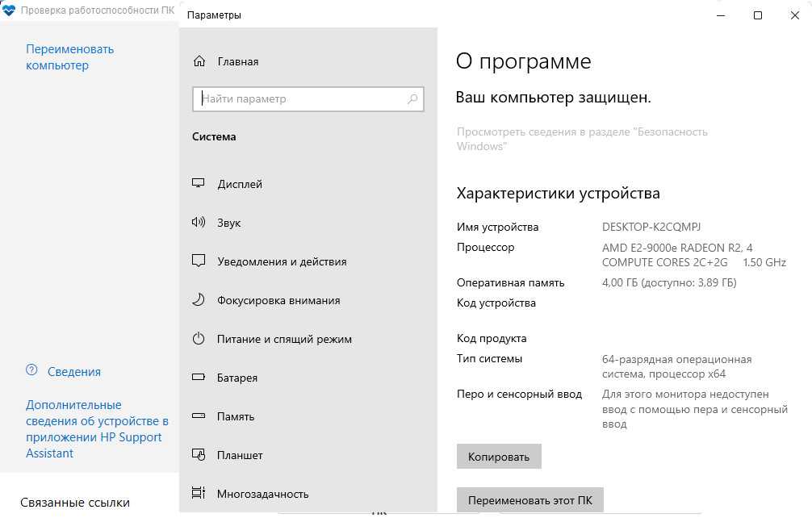Click the search magnifier icon
Screen dimensions: 812x522
[412, 99]
